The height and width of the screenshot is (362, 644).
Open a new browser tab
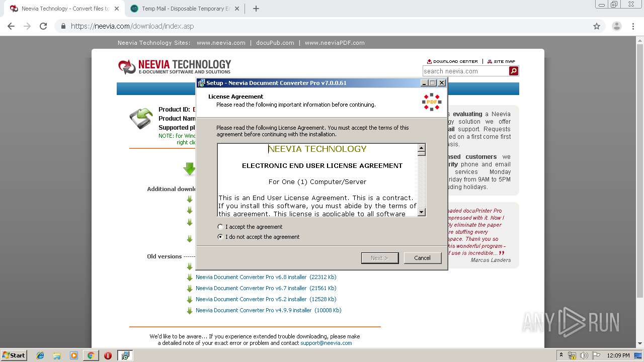tap(256, 9)
